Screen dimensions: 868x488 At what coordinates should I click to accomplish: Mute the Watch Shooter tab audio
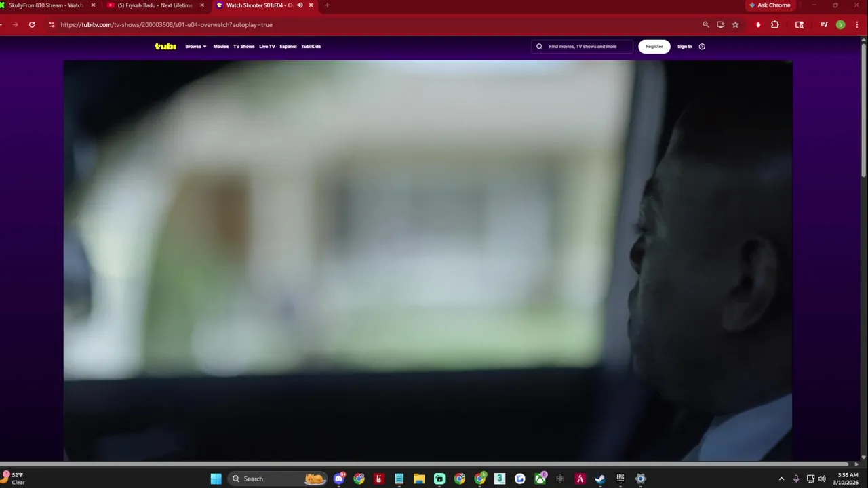pos(300,5)
